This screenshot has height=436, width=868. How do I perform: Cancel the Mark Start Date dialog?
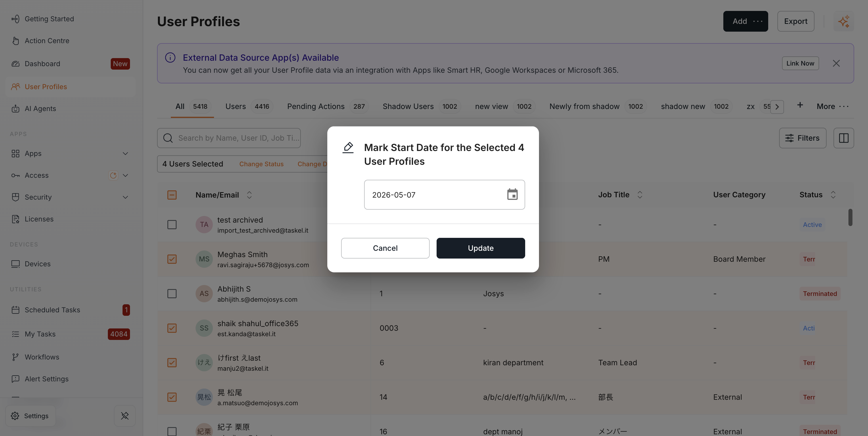[x=385, y=248]
